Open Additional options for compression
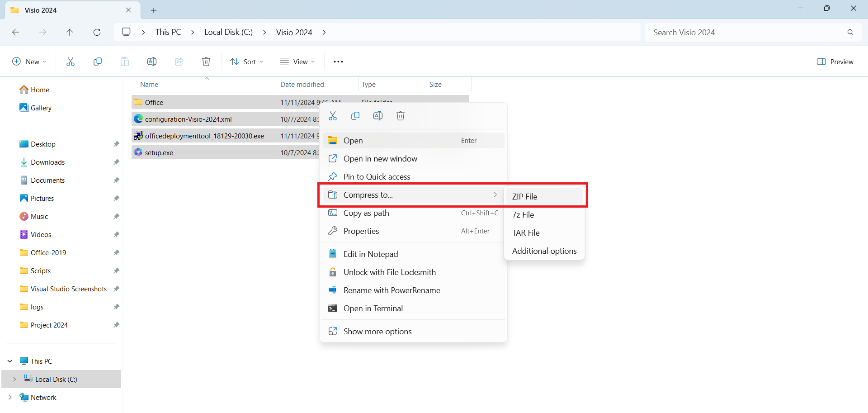This screenshot has width=868, height=413. 544,251
